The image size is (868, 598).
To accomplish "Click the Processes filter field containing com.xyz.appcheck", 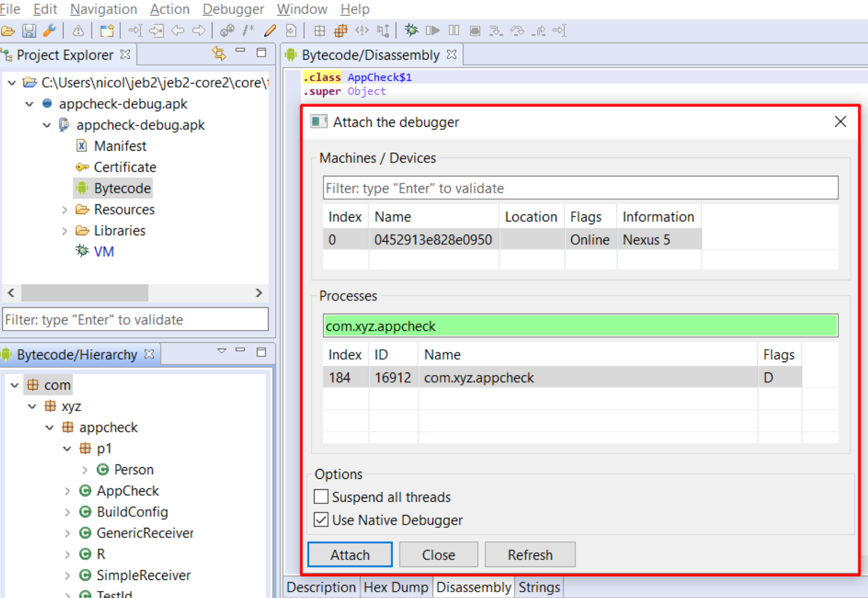I will pos(580,326).
